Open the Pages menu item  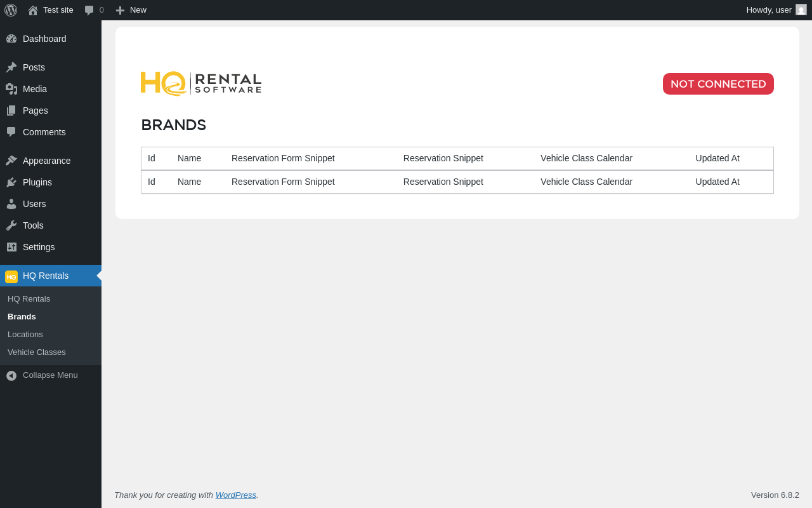[51, 110]
